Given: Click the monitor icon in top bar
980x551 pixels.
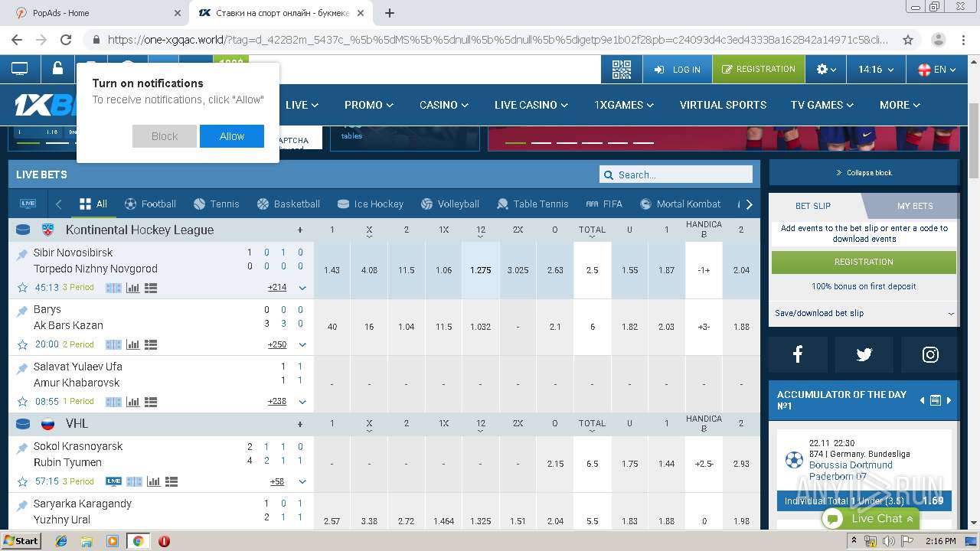Looking at the screenshot, I should (20, 69).
